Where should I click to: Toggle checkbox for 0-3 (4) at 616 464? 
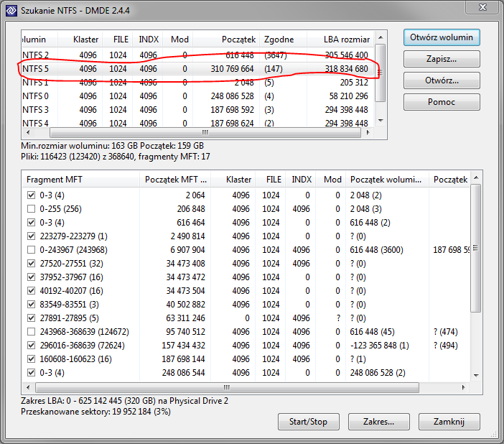tap(31, 222)
